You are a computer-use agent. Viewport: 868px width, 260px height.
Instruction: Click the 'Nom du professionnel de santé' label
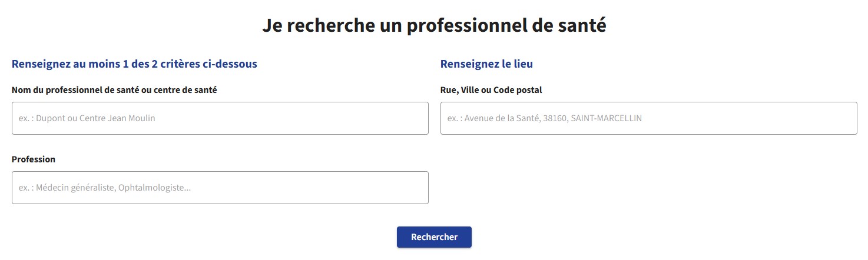118,90
